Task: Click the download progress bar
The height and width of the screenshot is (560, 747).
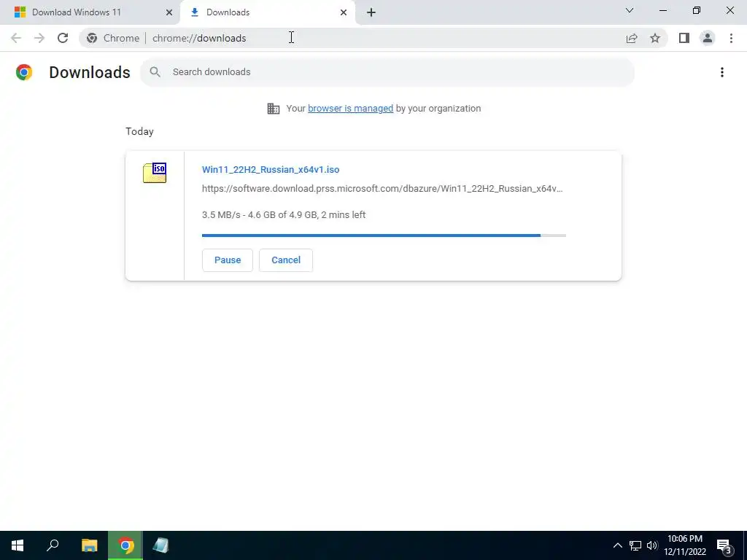Action: coord(384,236)
